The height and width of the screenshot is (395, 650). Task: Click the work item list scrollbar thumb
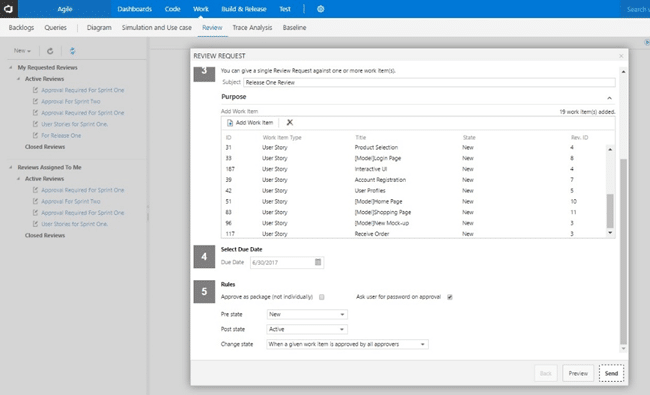[610, 211]
